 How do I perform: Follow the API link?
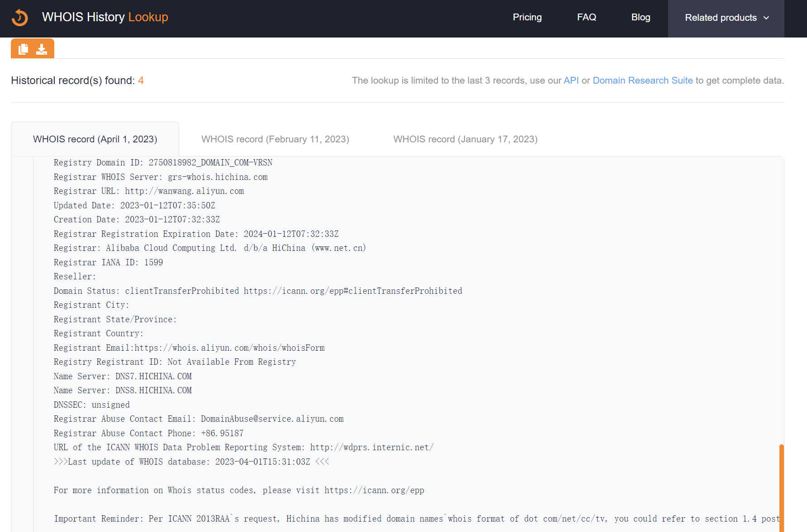tap(571, 80)
